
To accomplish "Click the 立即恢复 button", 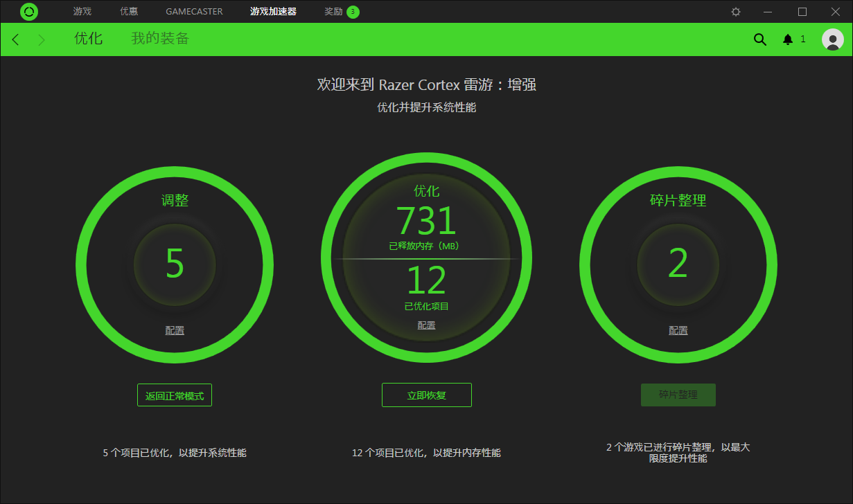I will click(x=427, y=395).
